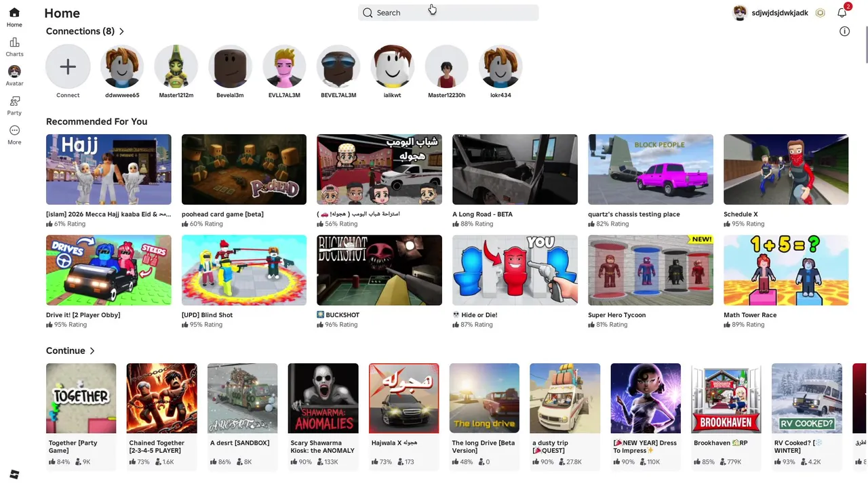Click 'Schedule X' title text
This screenshot has height=488, width=868.
(x=741, y=214)
